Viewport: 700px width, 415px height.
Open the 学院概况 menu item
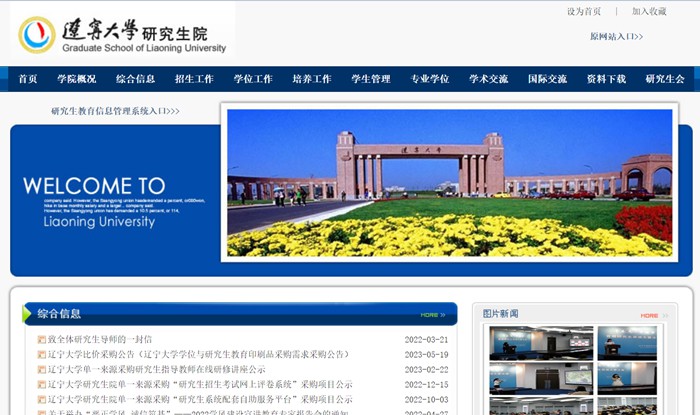click(x=77, y=79)
